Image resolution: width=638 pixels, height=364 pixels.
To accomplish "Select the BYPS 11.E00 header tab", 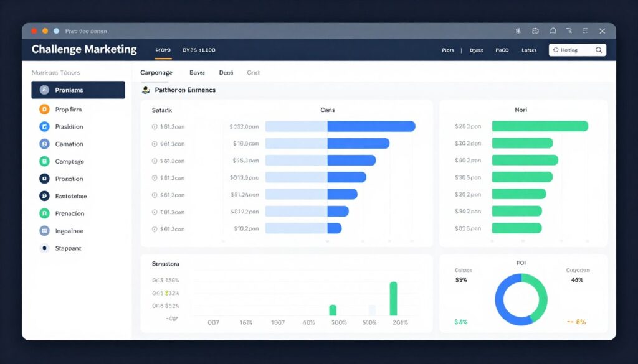I will click(x=199, y=50).
